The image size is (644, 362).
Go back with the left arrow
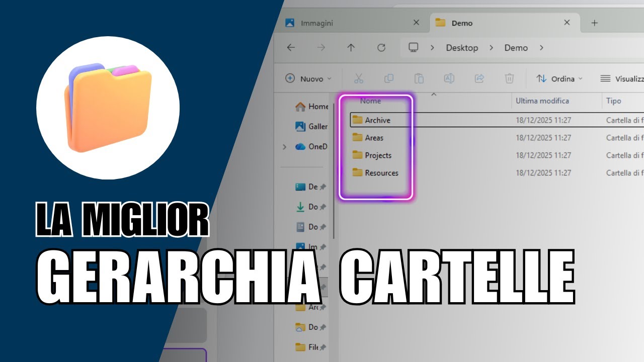pyautogui.click(x=290, y=48)
